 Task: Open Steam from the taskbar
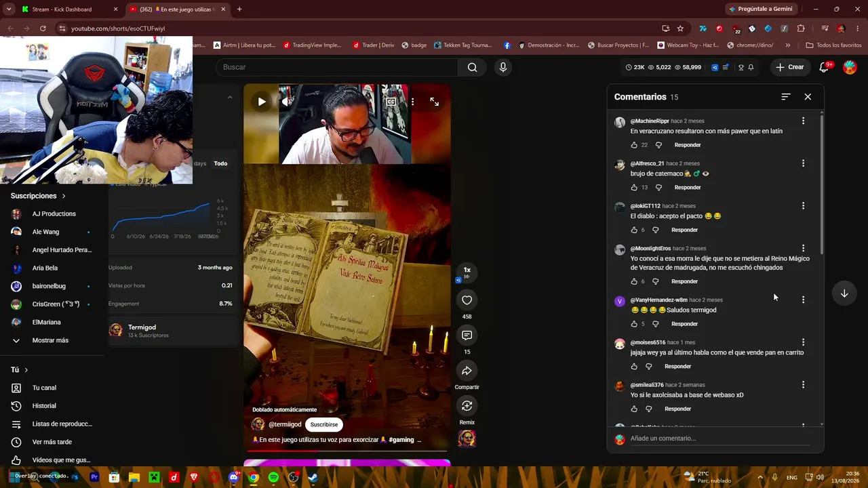[313, 477]
